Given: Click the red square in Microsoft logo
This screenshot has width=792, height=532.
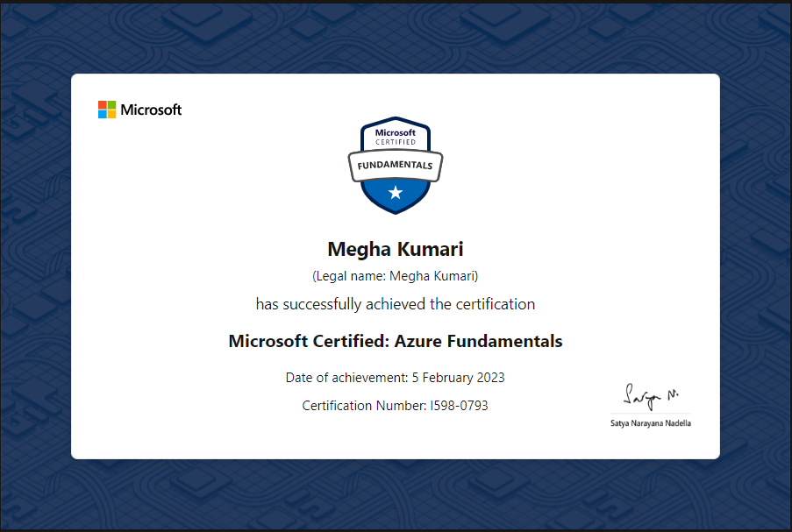Looking at the screenshot, I should [x=103, y=105].
